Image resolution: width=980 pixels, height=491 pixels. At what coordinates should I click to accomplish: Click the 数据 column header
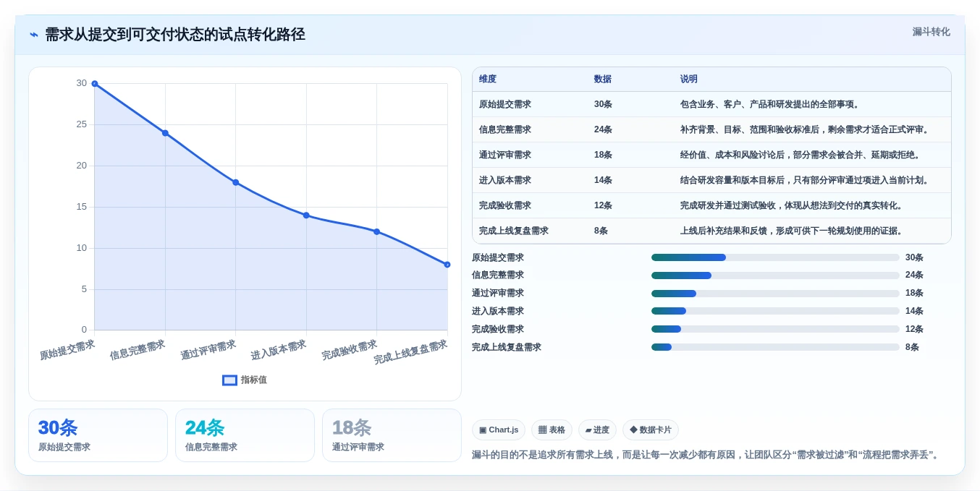tap(603, 80)
